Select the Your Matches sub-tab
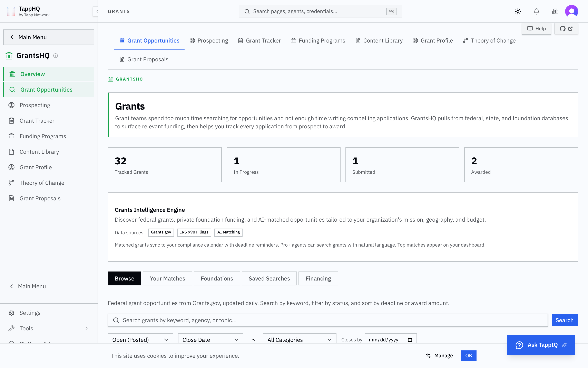Screen dimensions: 588x368 167,278
